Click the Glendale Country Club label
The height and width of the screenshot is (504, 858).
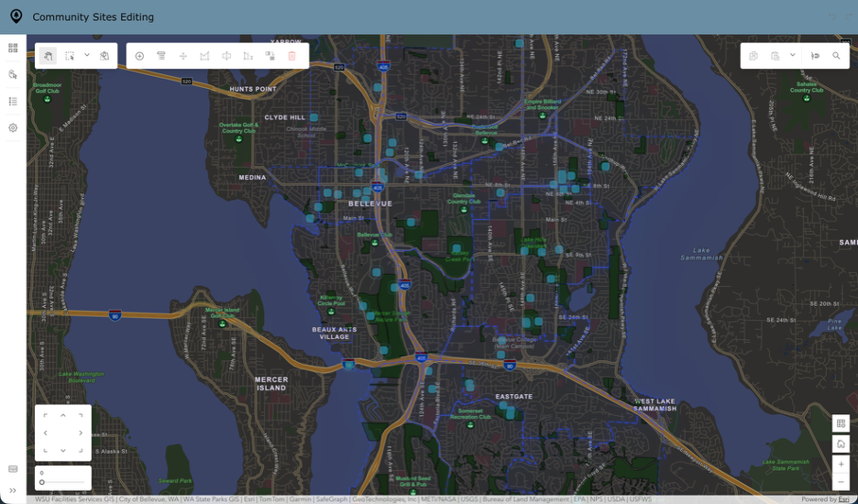464,198
